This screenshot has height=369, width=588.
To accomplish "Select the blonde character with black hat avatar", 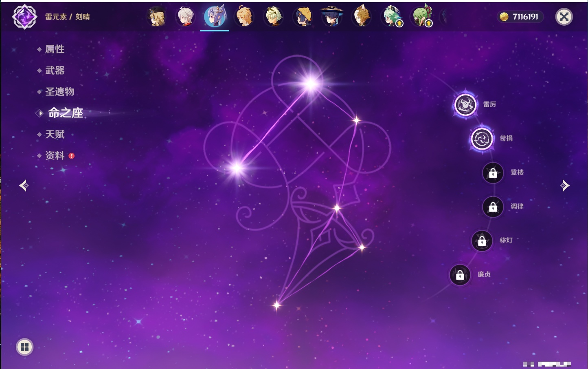I will [156, 17].
